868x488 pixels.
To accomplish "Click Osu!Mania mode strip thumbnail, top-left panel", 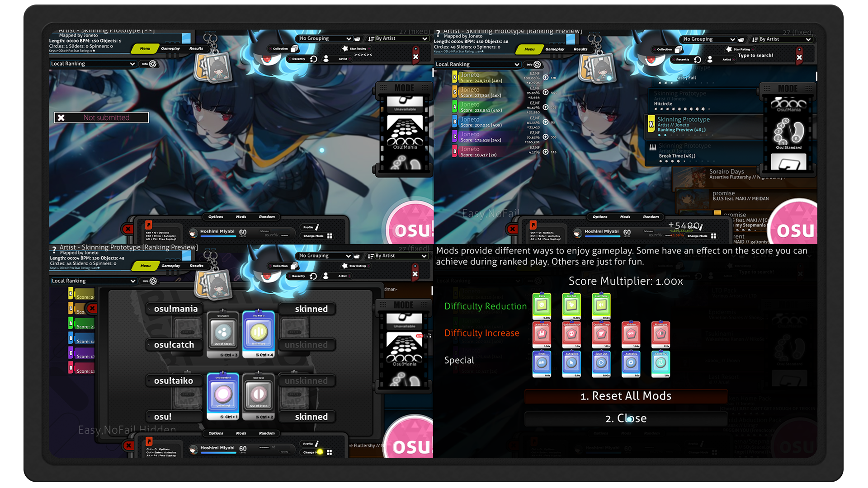I will point(405,132).
